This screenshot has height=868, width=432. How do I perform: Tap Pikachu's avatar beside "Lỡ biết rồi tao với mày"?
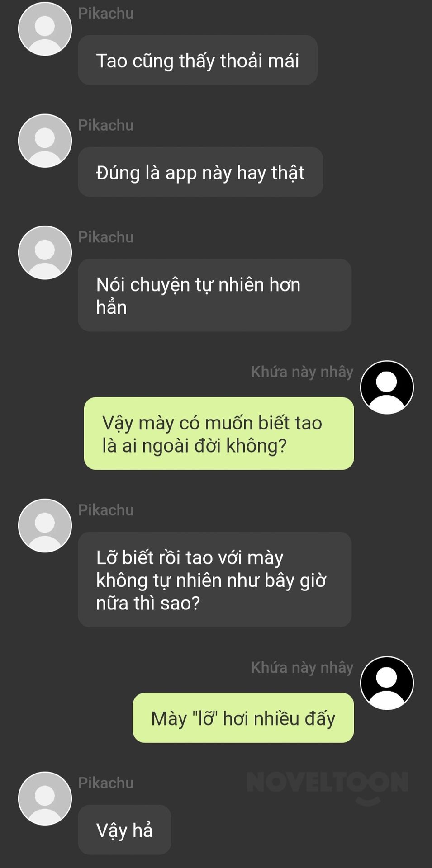(x=45, y=526)
